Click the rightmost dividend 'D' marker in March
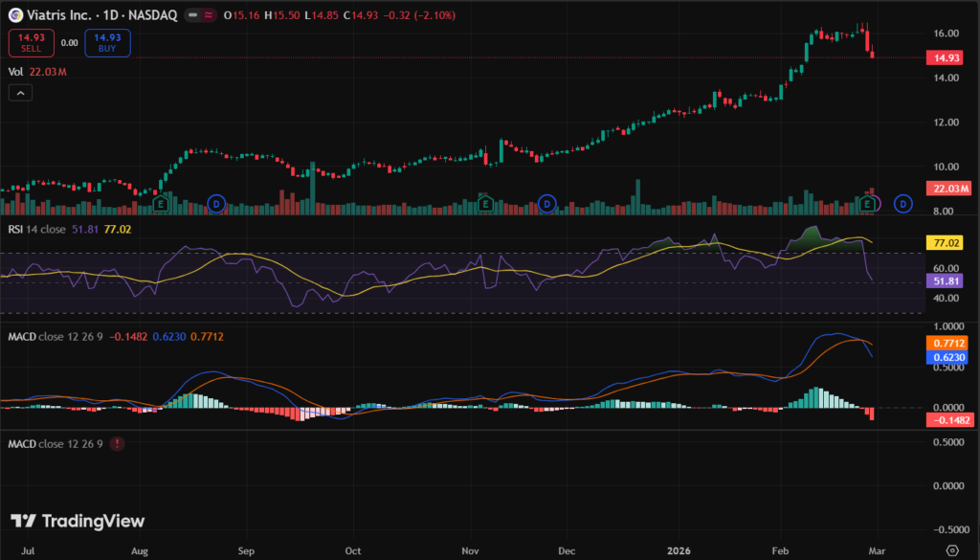Image resolution: width=980 pixels, height=560 pixels. [902, 203]
